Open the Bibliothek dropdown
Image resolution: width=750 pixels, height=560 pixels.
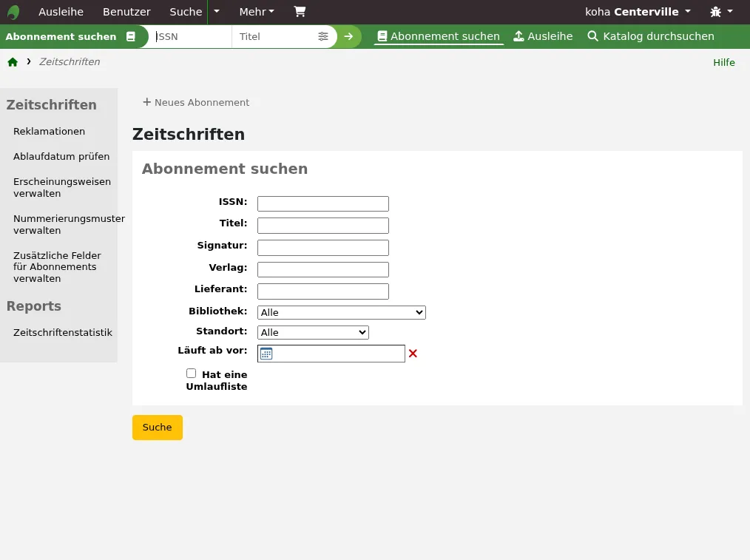(342, 312)
